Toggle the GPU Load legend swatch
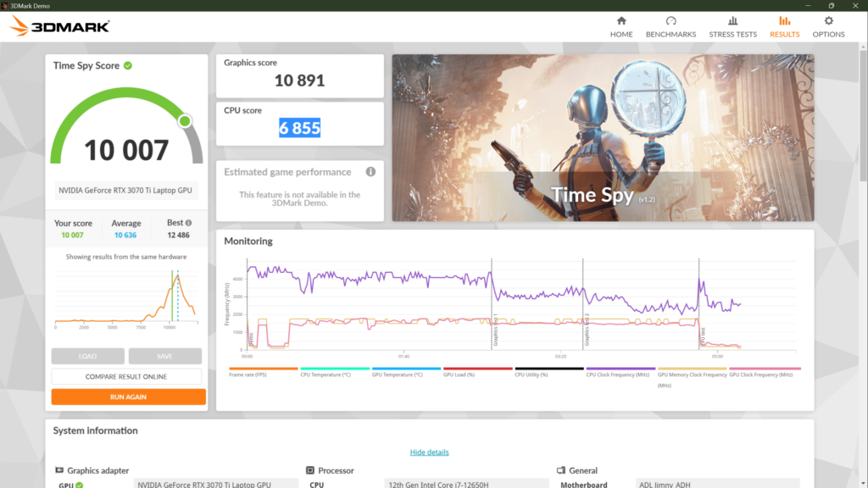Screen dimensions: 868x488 (478, 369)
